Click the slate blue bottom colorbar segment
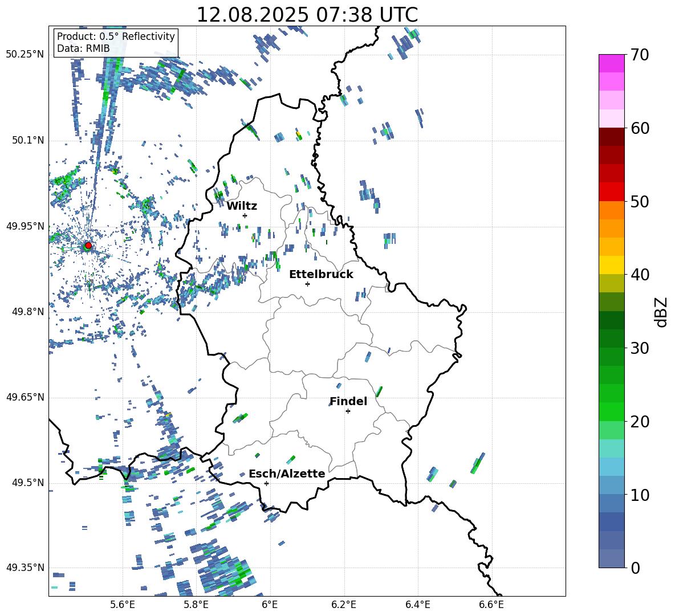 click(x=612, y=558)
